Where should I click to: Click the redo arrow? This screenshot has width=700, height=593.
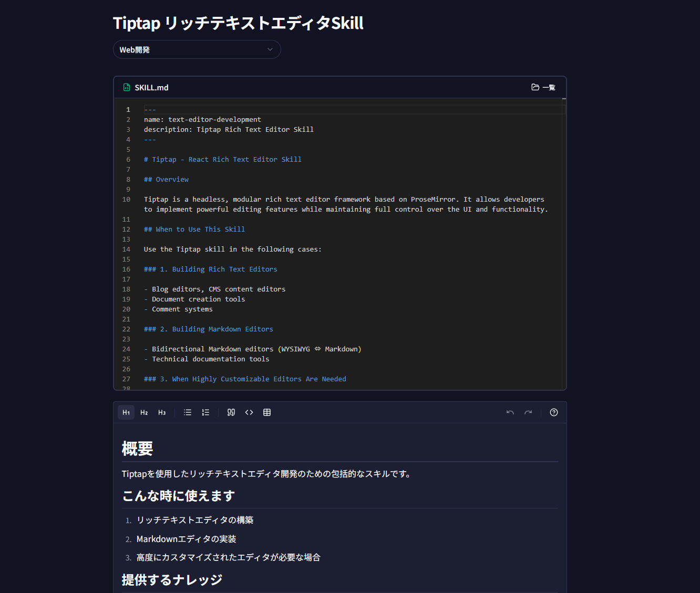point(528,412)
